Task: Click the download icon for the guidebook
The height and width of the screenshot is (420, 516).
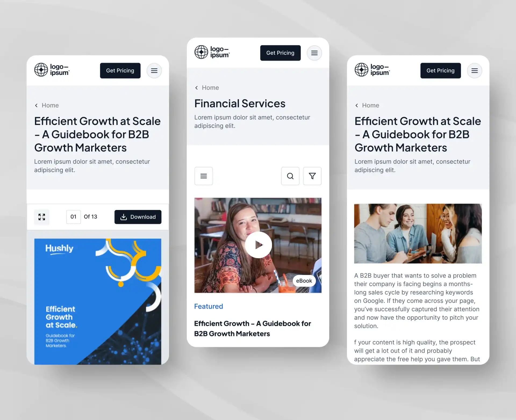Action: [x=123, y=216]
